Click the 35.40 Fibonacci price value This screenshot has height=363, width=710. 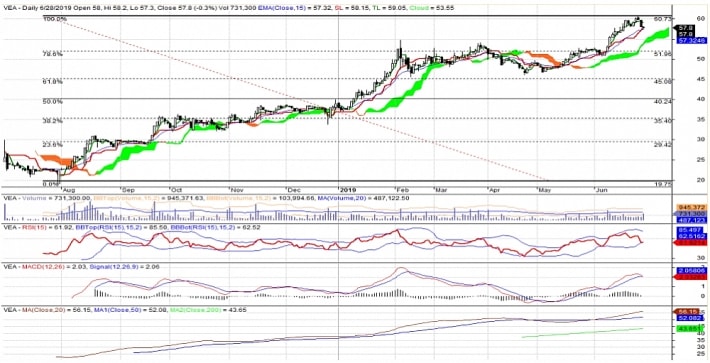coord(662,121)
